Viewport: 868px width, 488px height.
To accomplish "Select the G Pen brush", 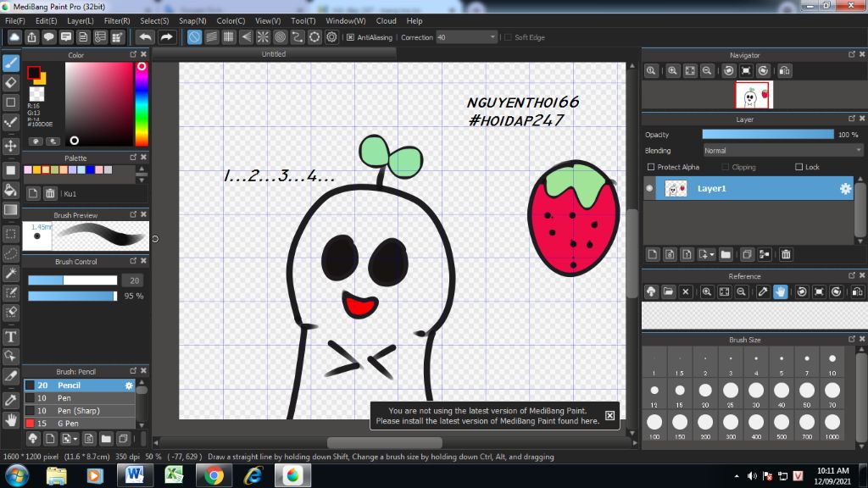I will click(x=79, y=424).
